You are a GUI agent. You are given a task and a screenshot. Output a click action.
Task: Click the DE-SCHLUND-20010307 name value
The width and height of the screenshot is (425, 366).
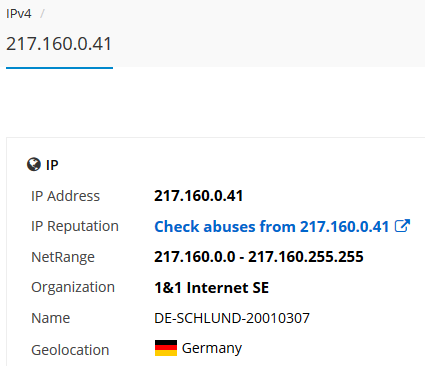[232, 318]
